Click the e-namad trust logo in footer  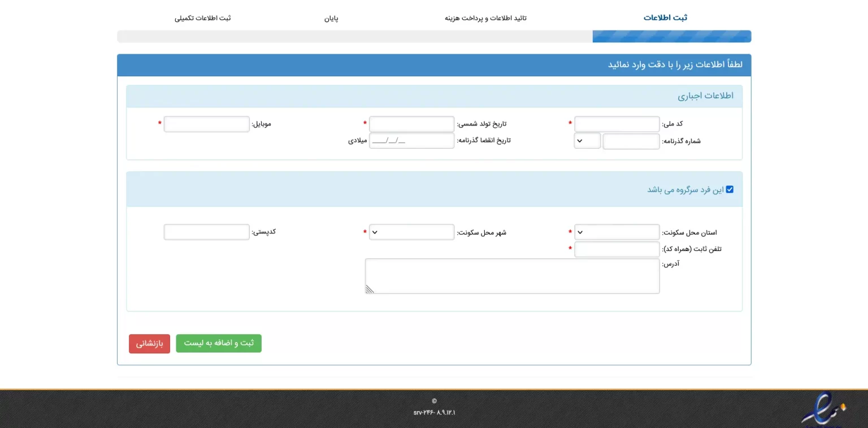[823, 409]
